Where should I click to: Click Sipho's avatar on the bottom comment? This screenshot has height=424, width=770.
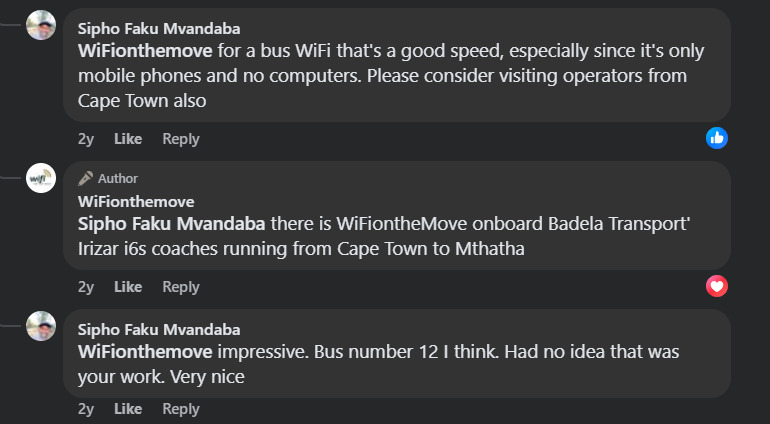click(x=41, y=326)
